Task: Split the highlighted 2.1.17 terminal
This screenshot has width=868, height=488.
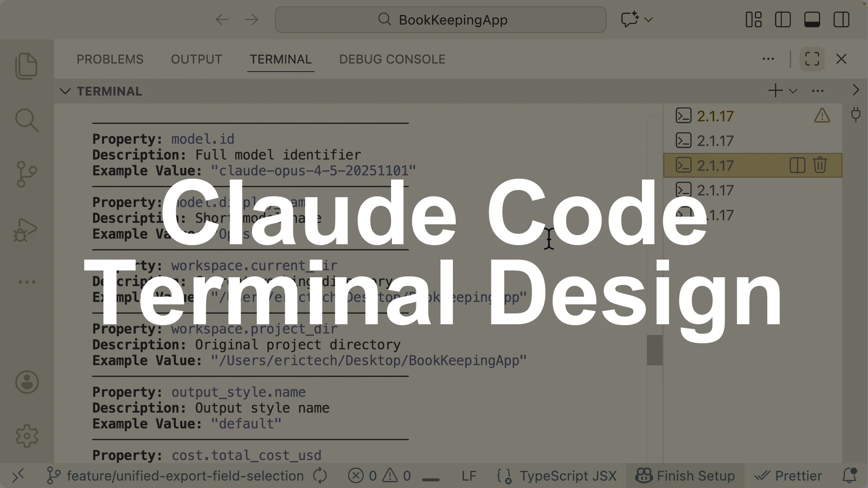Action: [797, 165]
